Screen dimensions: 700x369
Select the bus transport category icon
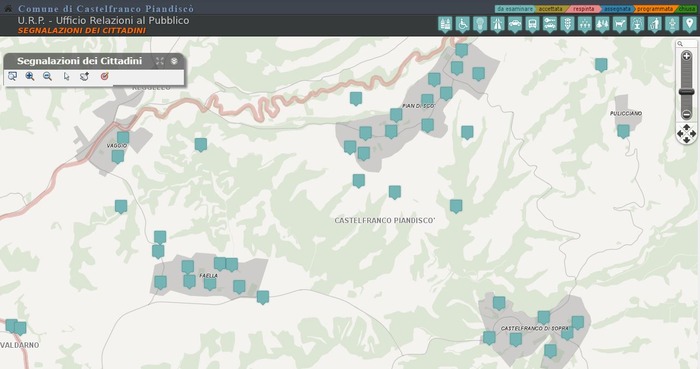point(532,25)
